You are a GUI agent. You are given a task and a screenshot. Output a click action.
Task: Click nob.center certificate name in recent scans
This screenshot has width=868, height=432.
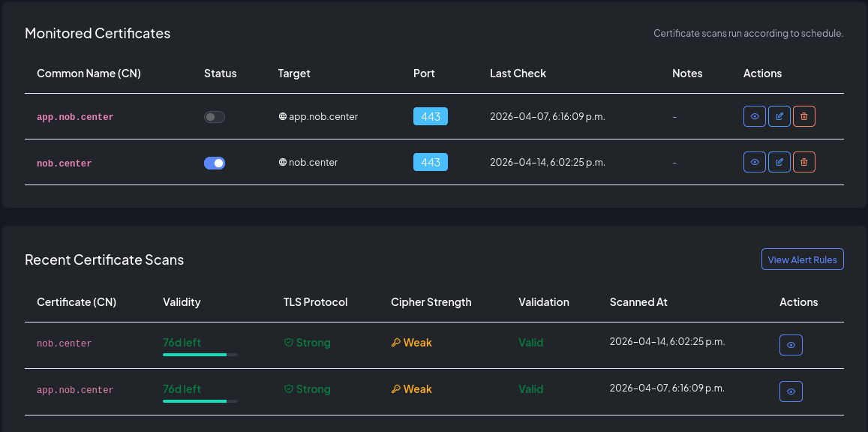(65, 343)
